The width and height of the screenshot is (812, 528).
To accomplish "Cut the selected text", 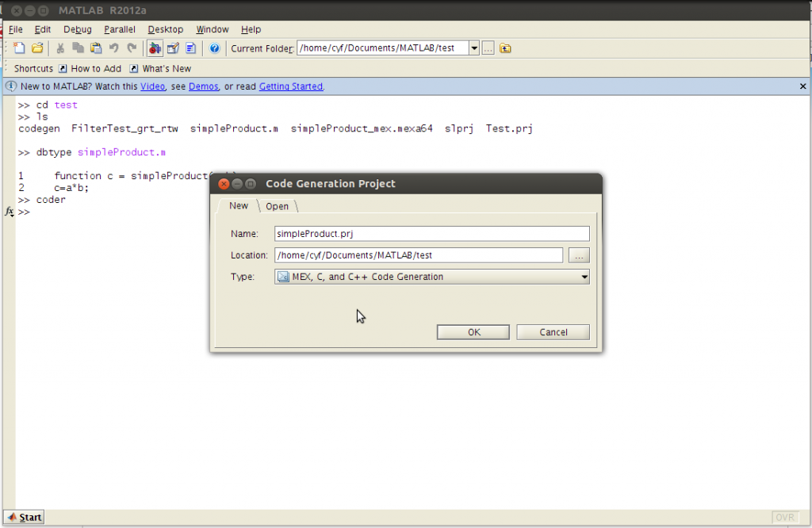I will (59, 48).
